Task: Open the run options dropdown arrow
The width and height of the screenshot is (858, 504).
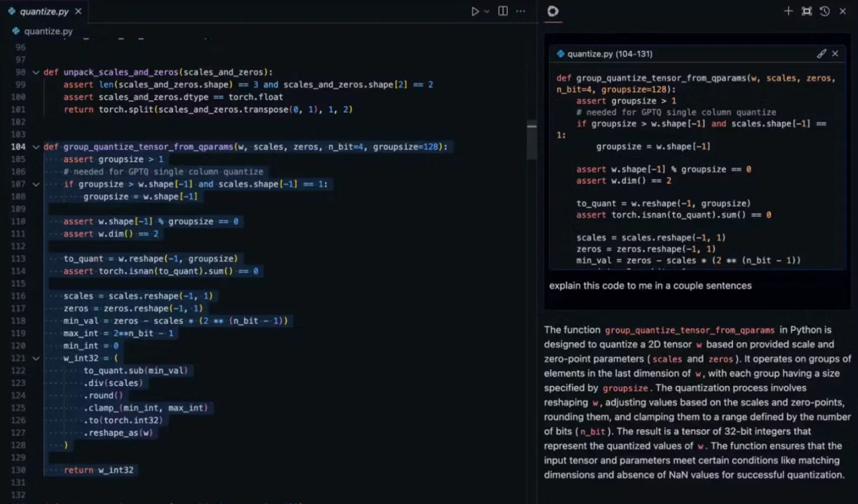Action: click(487, 11)
